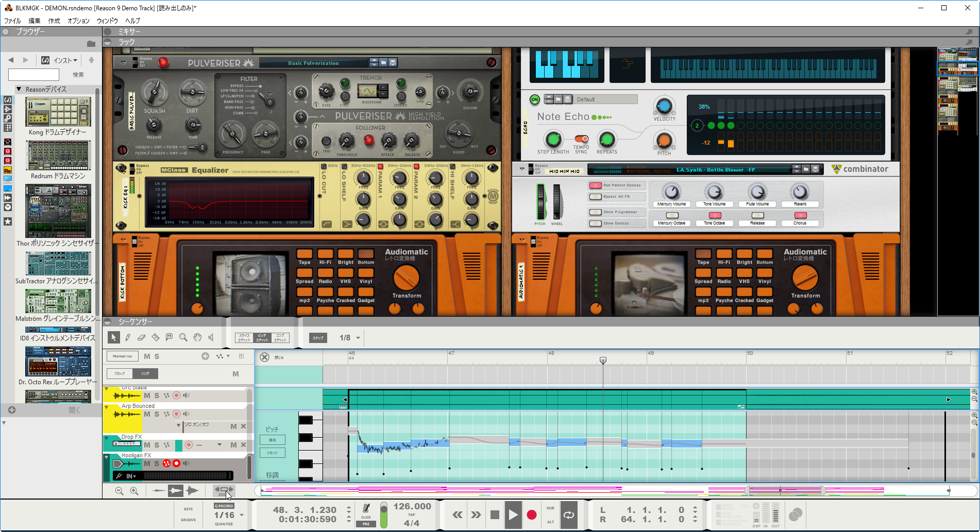Switch to ブロック view
Viewport: 980px width, 532px height.
click(120, 373)
